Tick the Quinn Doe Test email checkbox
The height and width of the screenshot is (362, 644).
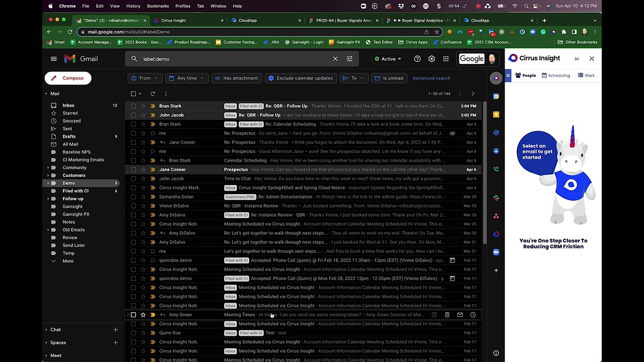pos(133,333)
